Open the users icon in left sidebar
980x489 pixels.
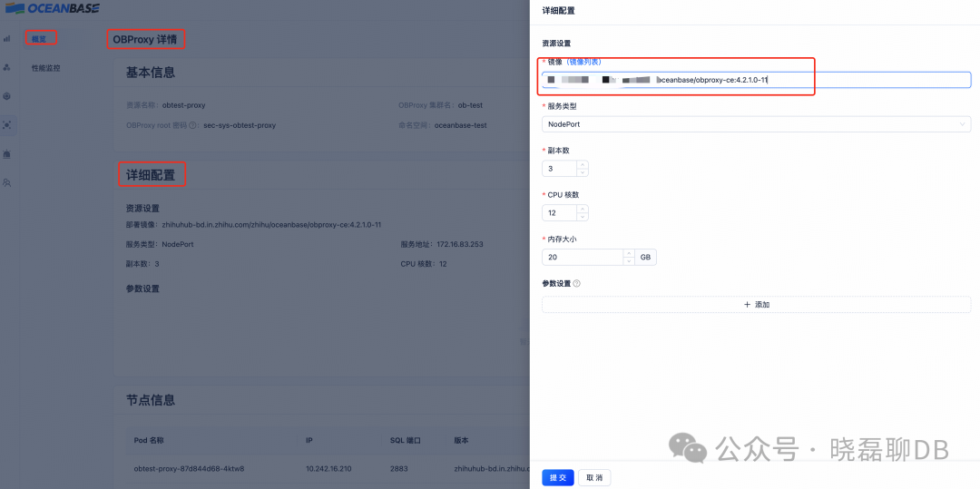pos(7,182)
